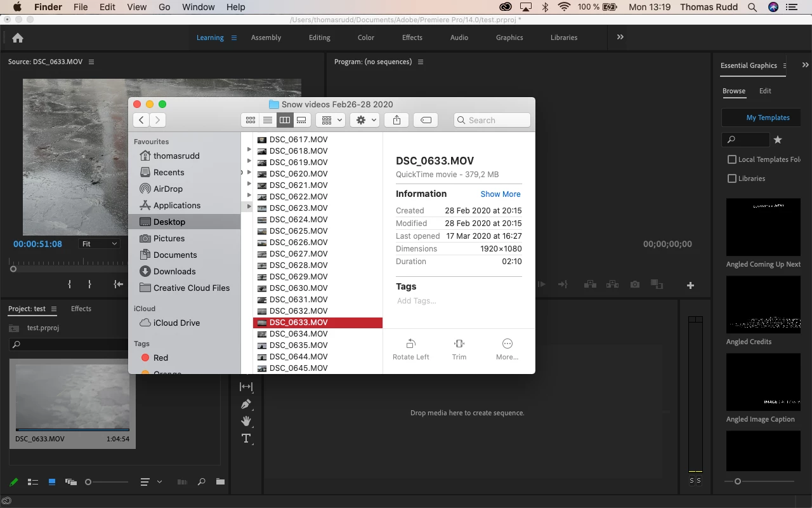
Task: Open Source panel menu next to DSC_0633.MOV
Action: click(91, 62)
